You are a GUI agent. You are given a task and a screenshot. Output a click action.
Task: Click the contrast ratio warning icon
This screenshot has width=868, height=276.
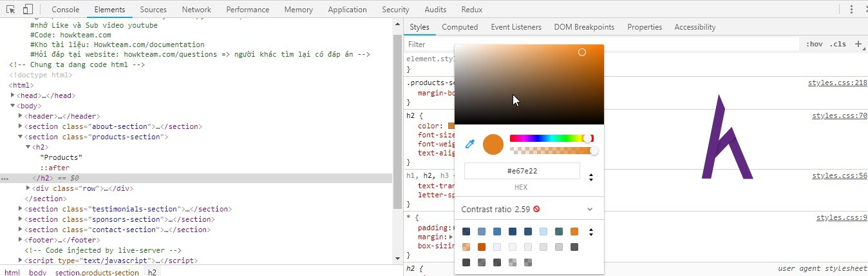[x=536, y=209]
